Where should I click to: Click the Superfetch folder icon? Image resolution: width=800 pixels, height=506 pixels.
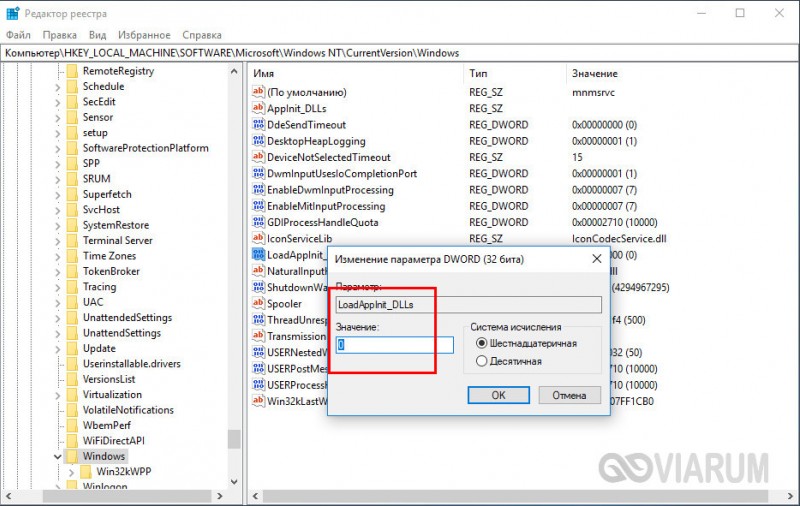point(72,194)
